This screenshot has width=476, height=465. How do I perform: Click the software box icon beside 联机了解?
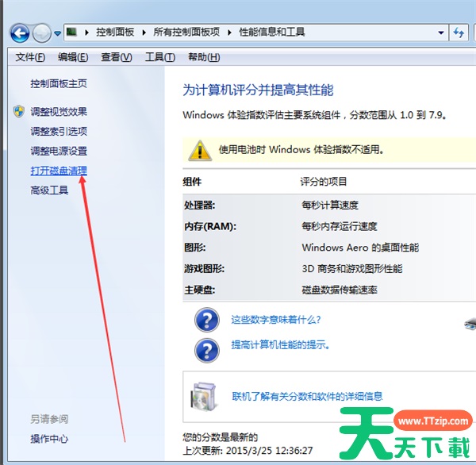204,397
